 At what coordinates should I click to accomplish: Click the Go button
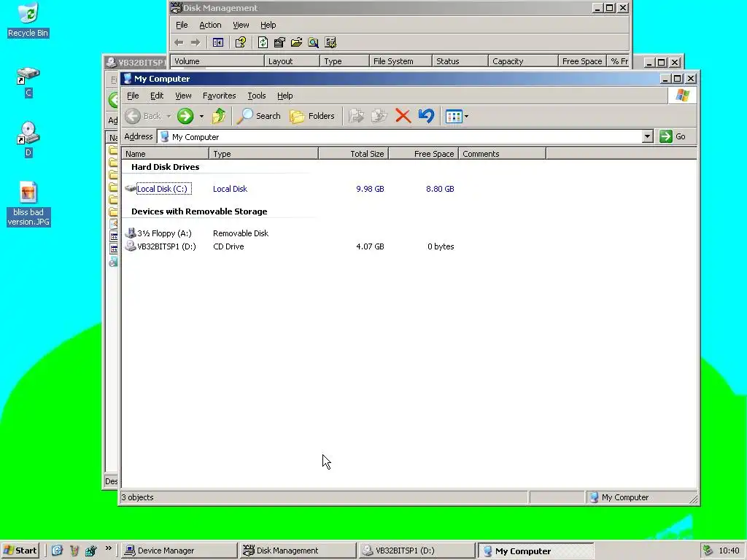(673, 136)
